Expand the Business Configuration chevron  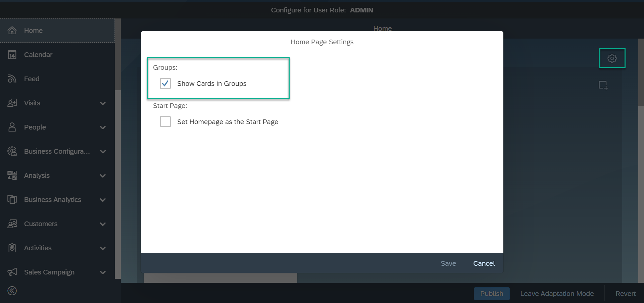pyautogui.click(x=103, y=152)
